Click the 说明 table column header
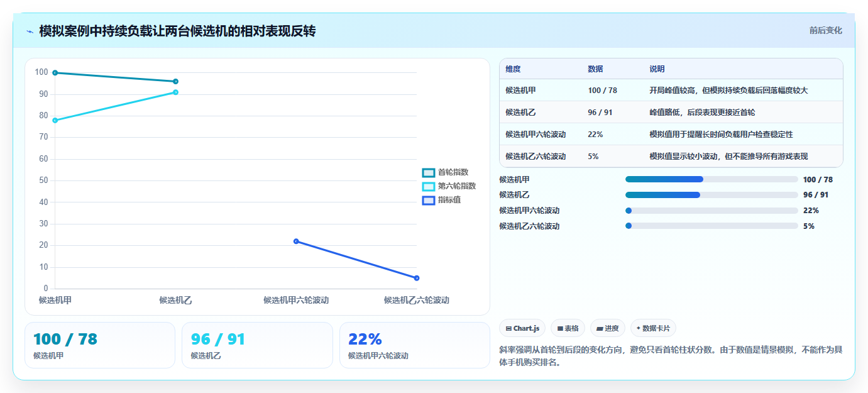The height and width of the screenshot is (393, 868). click(x=657, y=69)
